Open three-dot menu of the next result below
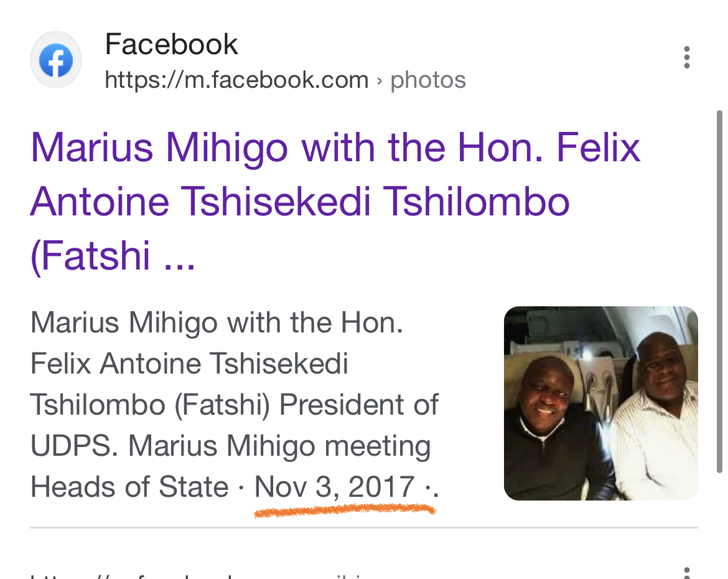Screen dimensions: 728x579 click(686, 572)
